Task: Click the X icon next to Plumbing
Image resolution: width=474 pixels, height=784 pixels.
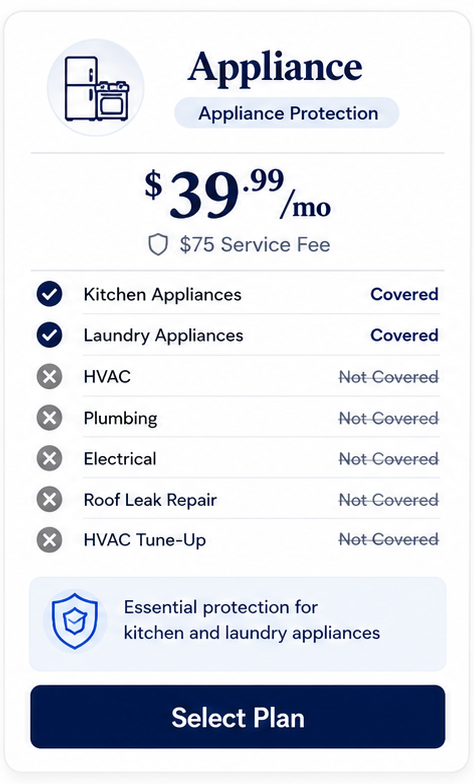Action: pyautogui.click(x=50, y=417)
